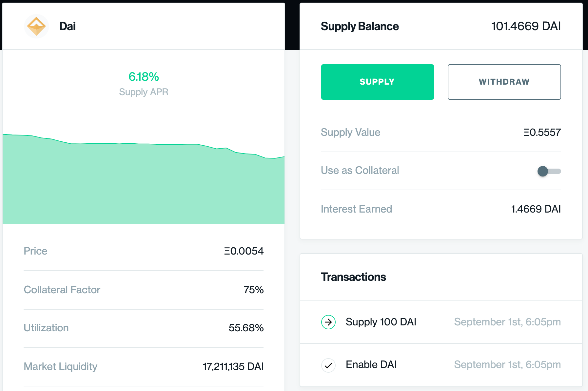
Task: Open the Enable DAI transaction entry
Action: (371, 365)
